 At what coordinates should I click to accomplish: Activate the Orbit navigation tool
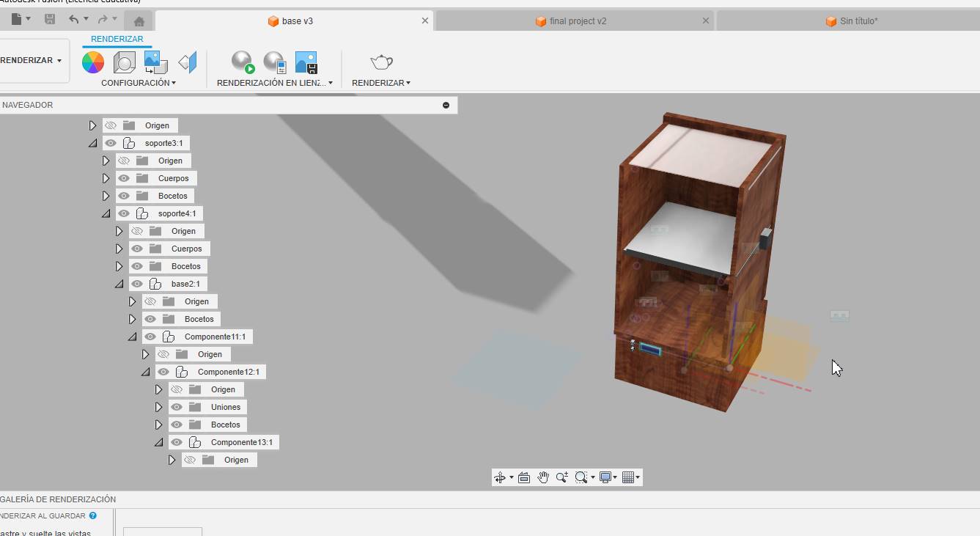(500, 477)
